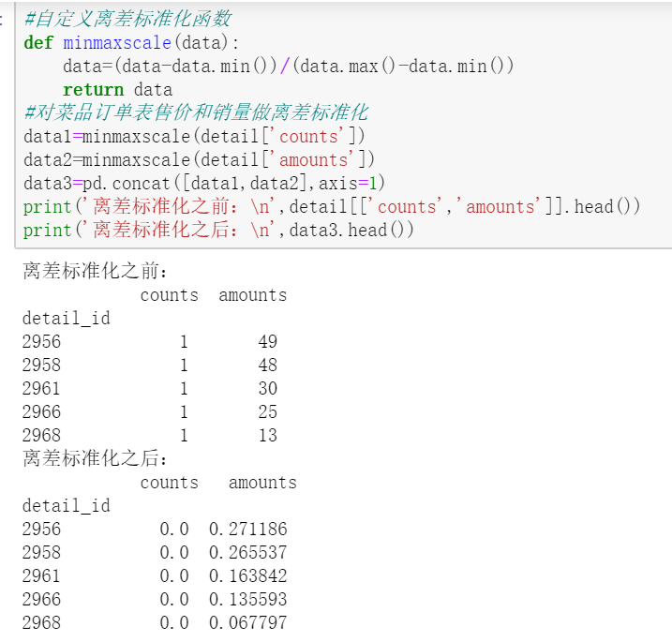
Task: Click normalized value 0.265537
Action: [248, 552]
